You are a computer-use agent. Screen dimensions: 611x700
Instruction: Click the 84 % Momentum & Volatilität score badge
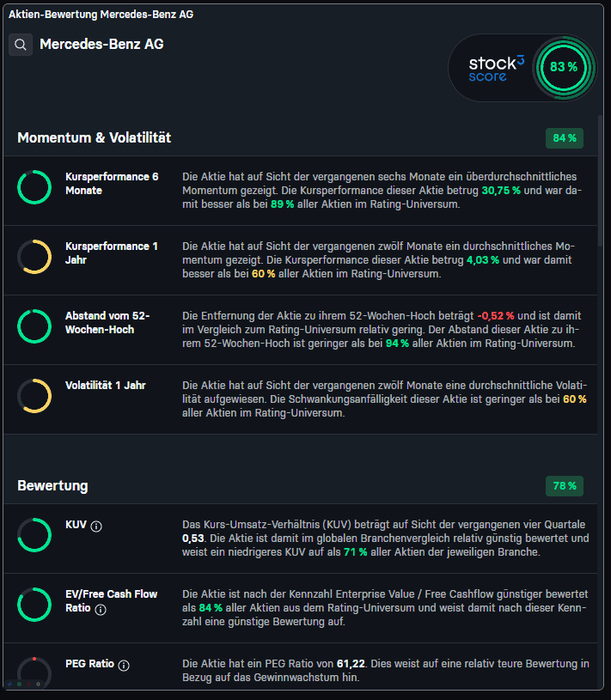click(x=565, y=137)
